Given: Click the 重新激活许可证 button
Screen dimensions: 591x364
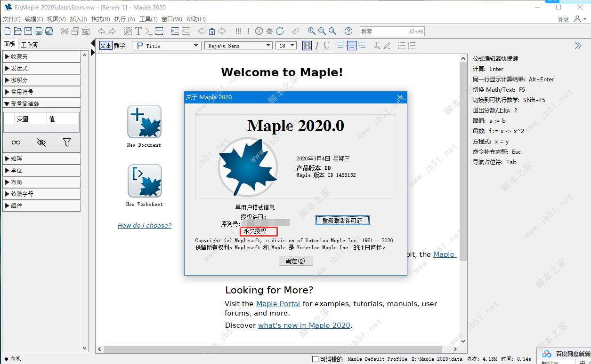Looking at the screenshot, I should pyautogui.click(x=342, y=221).
